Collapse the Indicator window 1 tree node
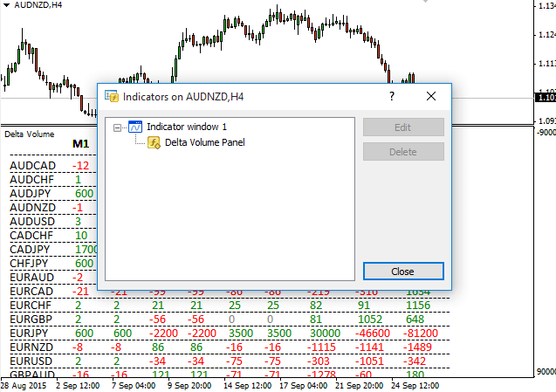Image resolution: width=556 pixels, height=392 pixels. point(118,127)
